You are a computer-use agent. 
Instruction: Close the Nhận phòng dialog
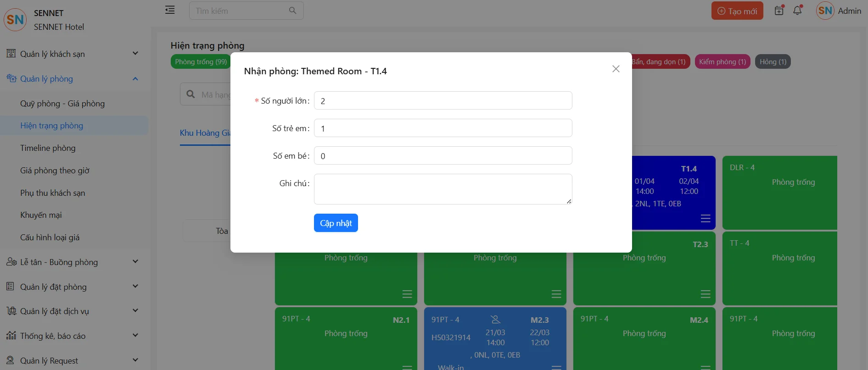(616, 69)
